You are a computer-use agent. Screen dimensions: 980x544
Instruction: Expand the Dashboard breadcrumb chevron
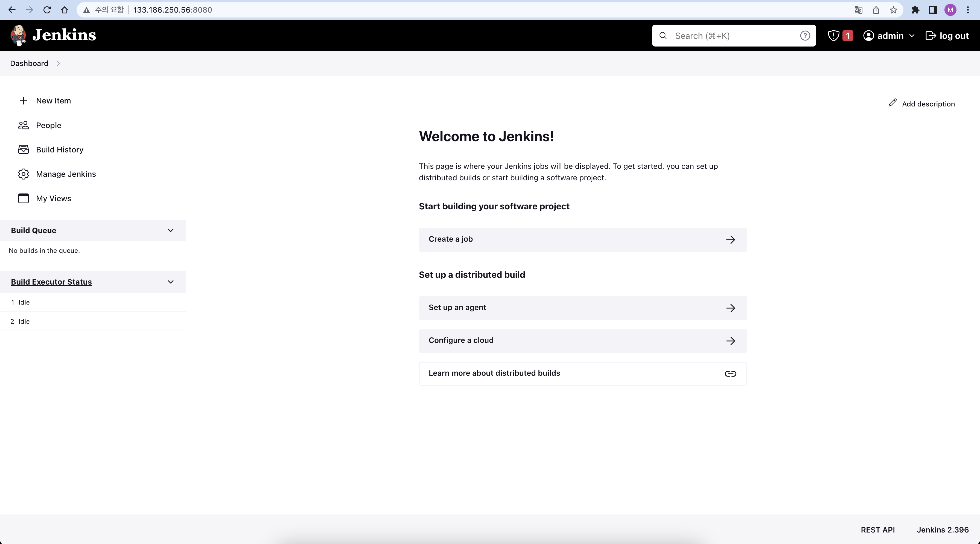click(x=58, y=63)
